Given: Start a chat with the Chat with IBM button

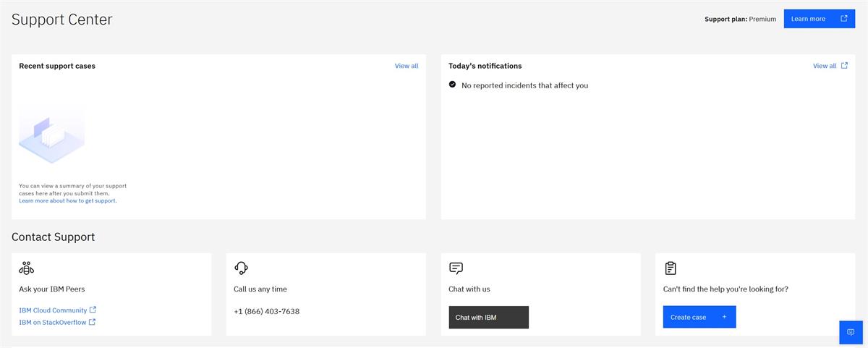Looking at the screenshot, I should pyautogui.click(x=488, y=318).
